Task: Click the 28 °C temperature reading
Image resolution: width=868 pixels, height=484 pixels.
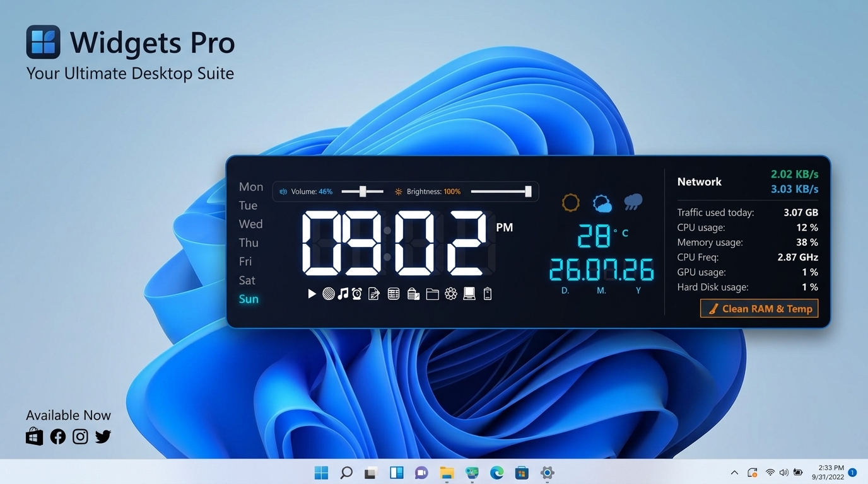Action: (603, 236)
